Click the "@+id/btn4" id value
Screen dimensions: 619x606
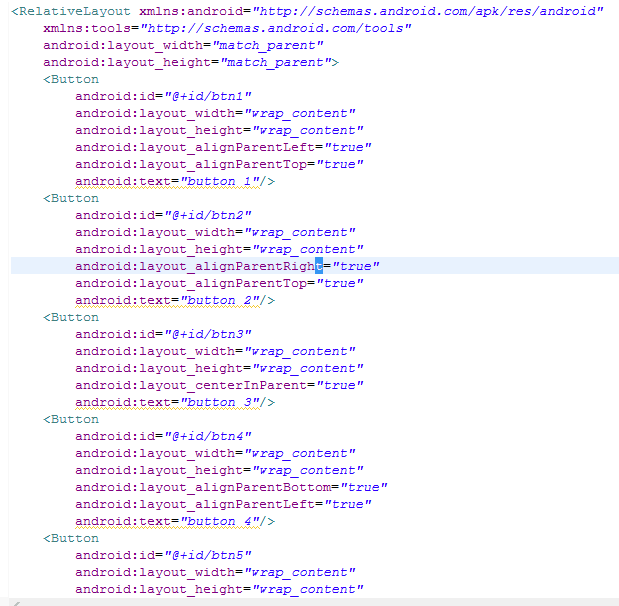[x=208, y=436]
